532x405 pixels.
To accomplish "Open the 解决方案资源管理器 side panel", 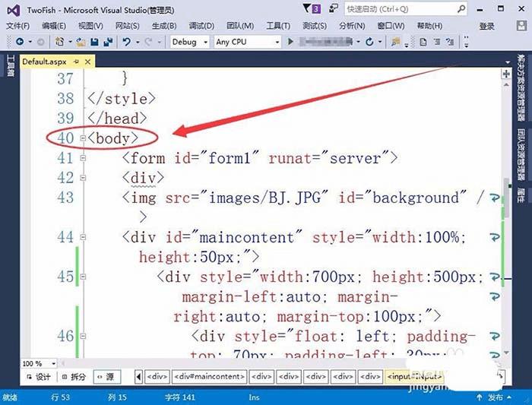I will pos(521,88).
